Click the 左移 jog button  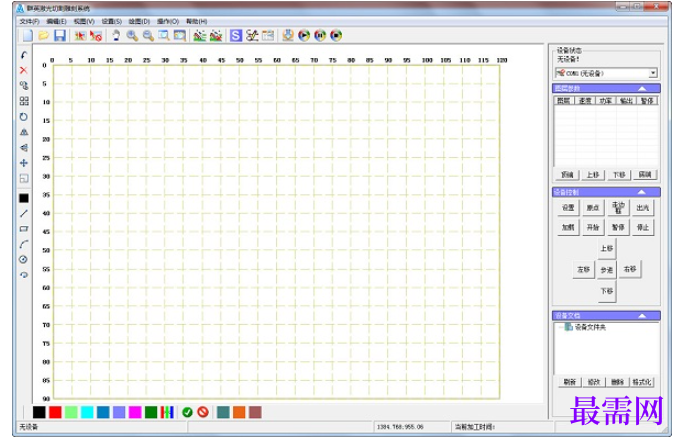[583, 270]
